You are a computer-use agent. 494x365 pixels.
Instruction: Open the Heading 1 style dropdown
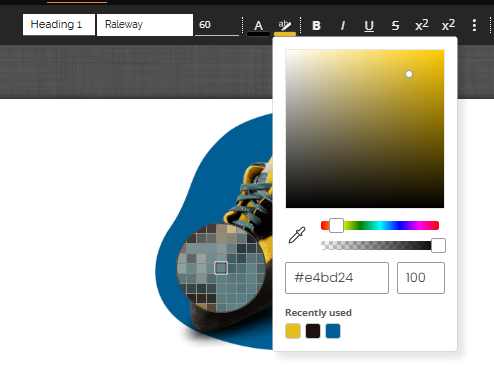(x=59, y=25)
